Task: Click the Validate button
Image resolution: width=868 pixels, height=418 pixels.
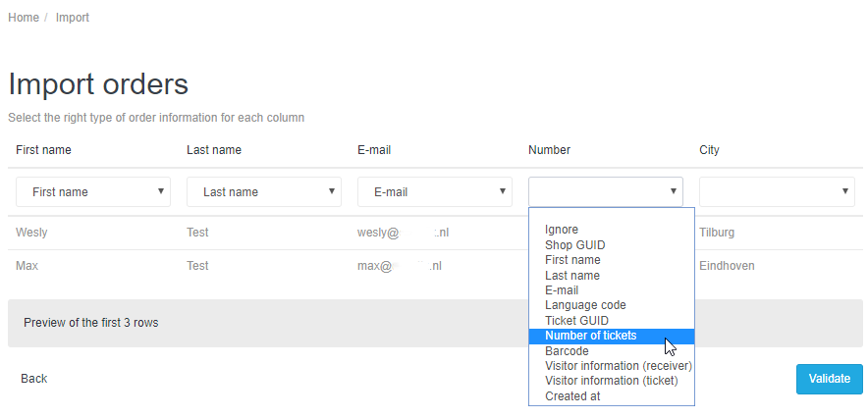Action: [x=830, y=379]
